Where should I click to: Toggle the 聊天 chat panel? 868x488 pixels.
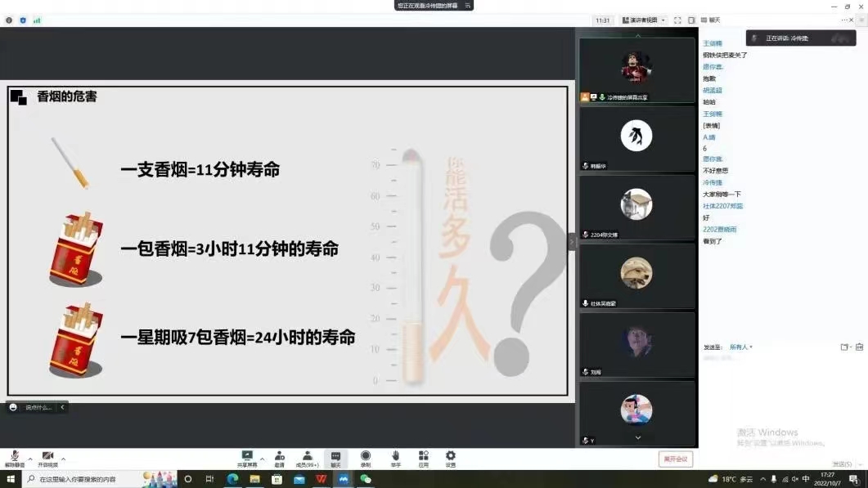point(335,458)
